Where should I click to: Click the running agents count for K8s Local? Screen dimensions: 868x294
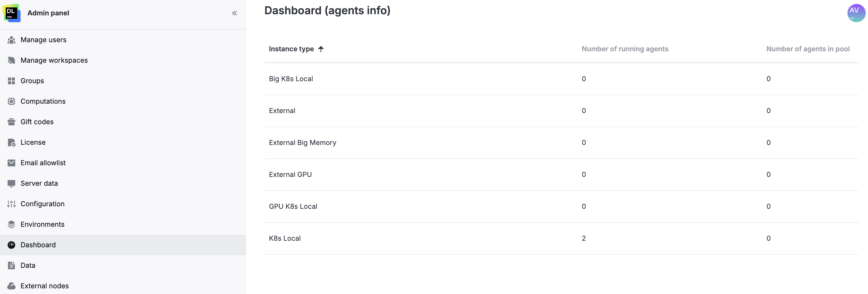point(584,238)
